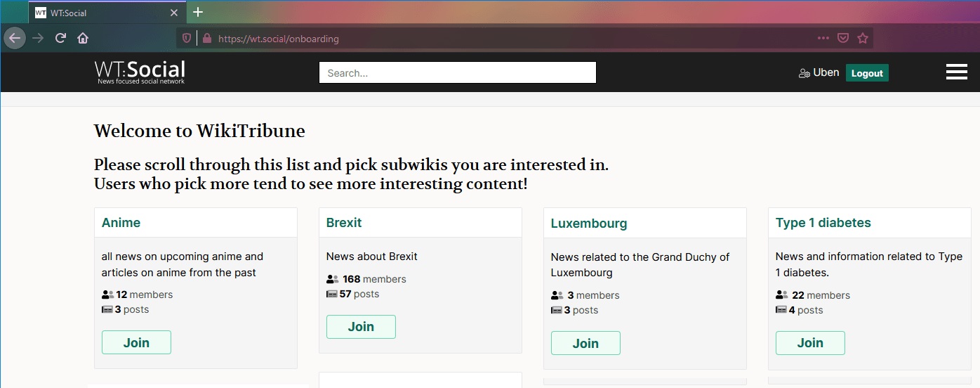The height and width of the screenshot is (388, 980).
Task: Click the Logout button
Action: pos(867,73)
